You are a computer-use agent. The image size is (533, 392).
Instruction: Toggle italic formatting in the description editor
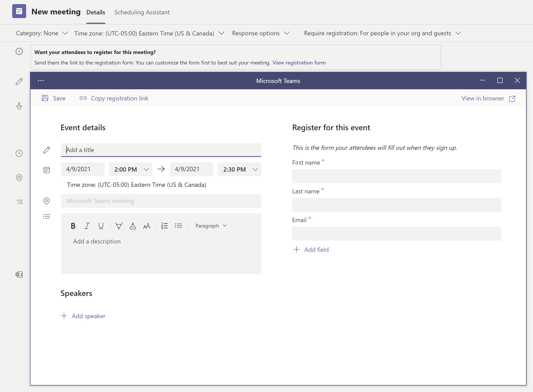(87, 226)
